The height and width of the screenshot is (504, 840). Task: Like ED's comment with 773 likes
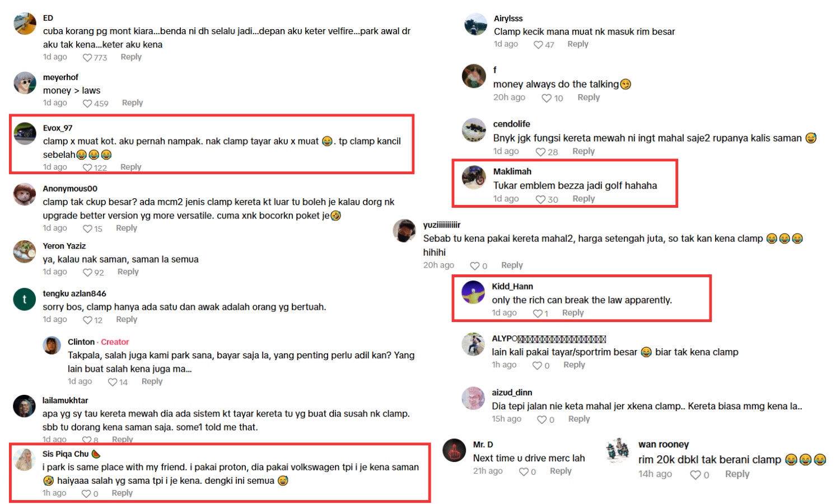pos(87,58)
